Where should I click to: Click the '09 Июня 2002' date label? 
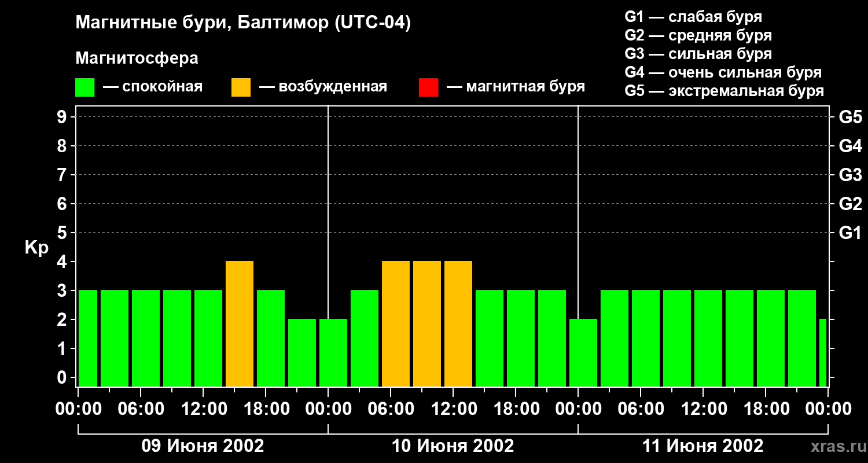tap(203, 446)
